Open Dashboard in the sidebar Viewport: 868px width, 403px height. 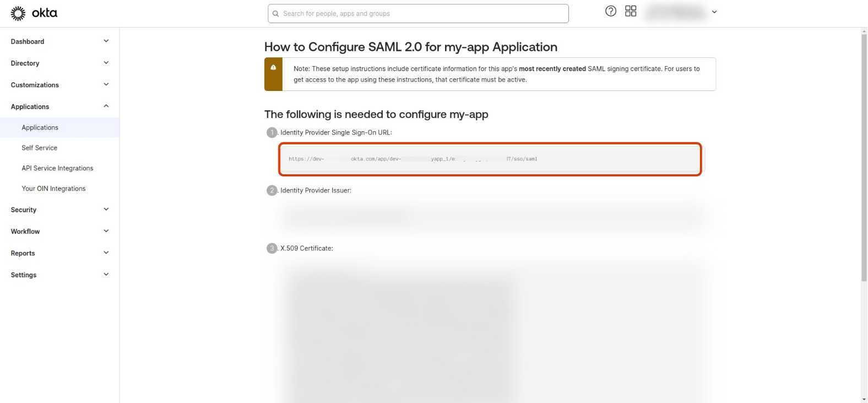28,41
